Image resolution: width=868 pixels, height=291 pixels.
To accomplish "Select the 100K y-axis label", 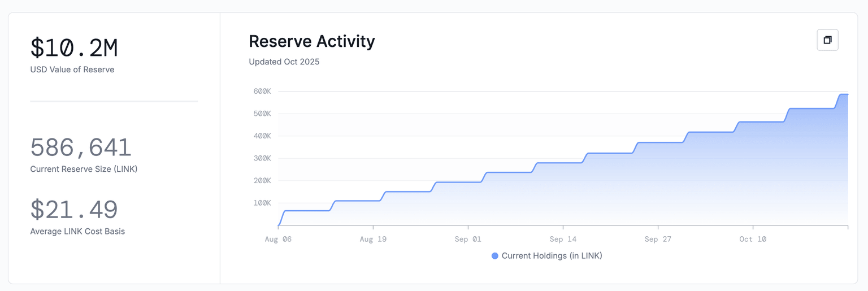I will pyautogui.click(x=262, y=203).
